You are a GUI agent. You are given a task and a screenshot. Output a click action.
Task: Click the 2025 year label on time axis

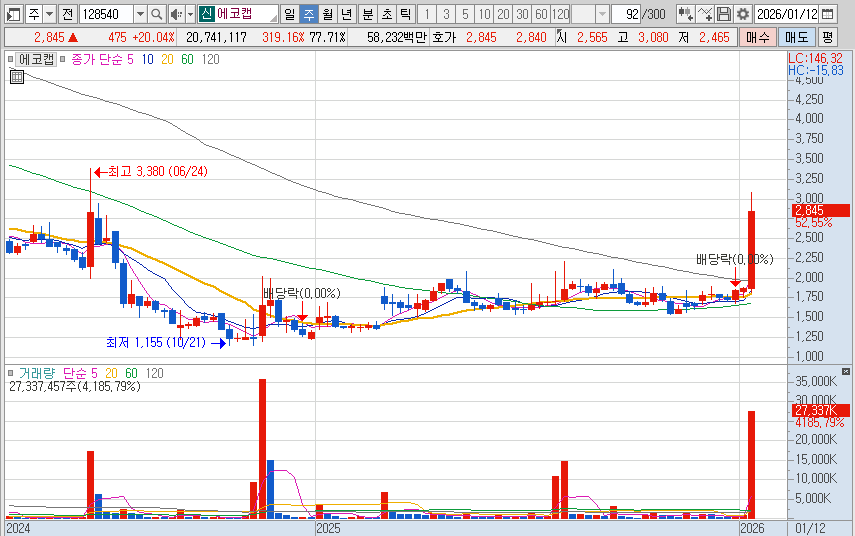pyautogui.click(x=328, y=528)
